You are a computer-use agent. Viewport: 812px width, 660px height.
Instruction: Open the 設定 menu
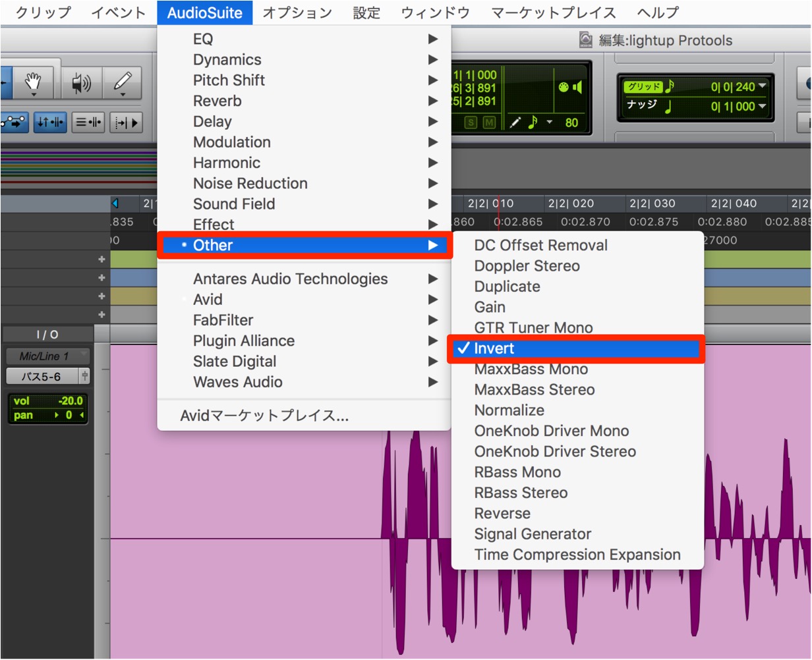(x=366, y=12)
